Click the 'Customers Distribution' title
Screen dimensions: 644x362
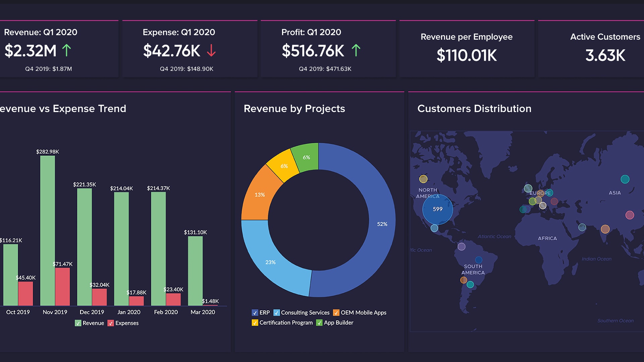474,109
